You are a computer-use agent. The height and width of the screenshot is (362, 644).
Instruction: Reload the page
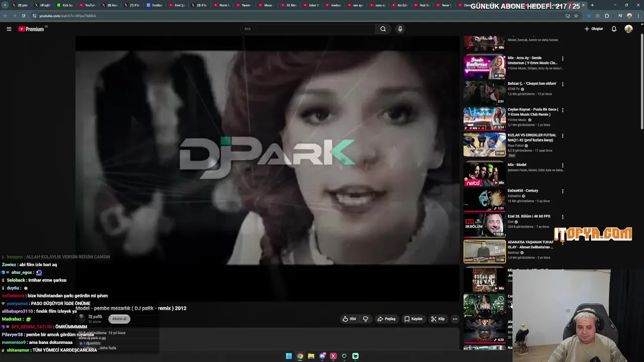[x=23, y=16]
